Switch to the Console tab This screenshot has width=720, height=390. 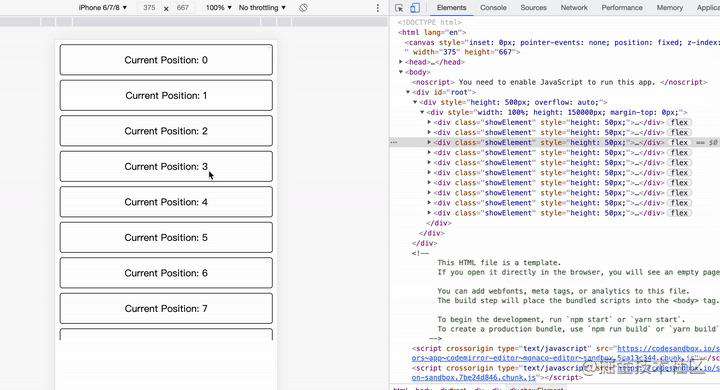pos(493,8)
